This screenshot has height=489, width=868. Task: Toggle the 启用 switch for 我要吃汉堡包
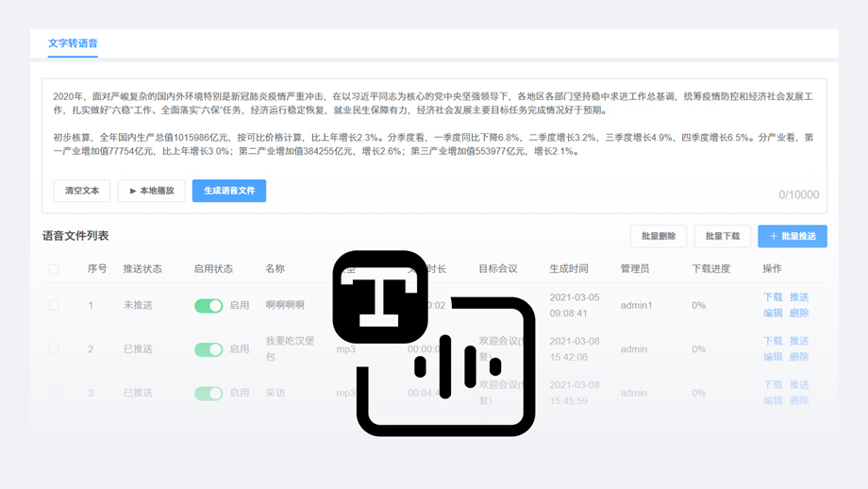(x=209, y=349)
